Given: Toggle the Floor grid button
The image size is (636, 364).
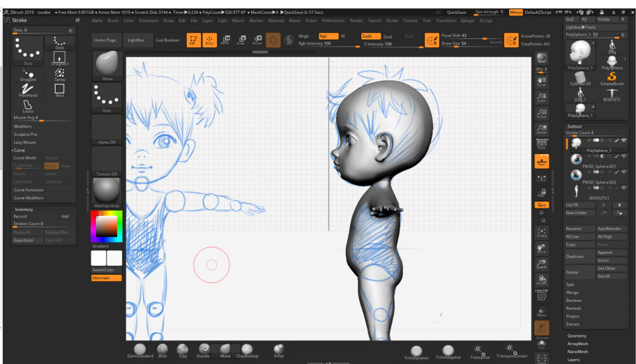Looking at the screenshot, I should (x=541, y=161).
